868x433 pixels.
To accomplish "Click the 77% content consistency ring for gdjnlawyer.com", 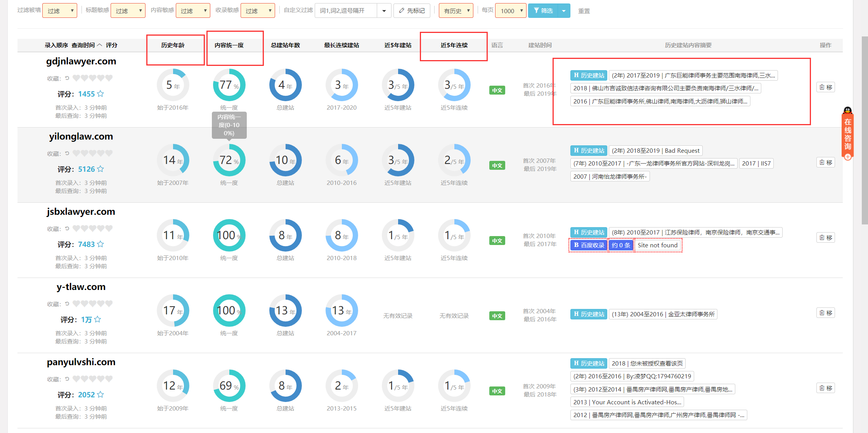I will click(229, 85).
